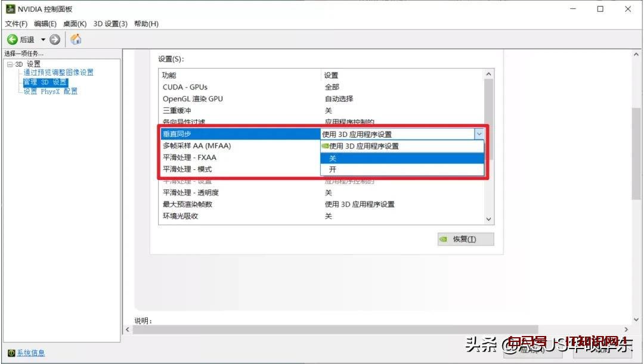Open the 3D 设置(3) menu

click(110, 24)
